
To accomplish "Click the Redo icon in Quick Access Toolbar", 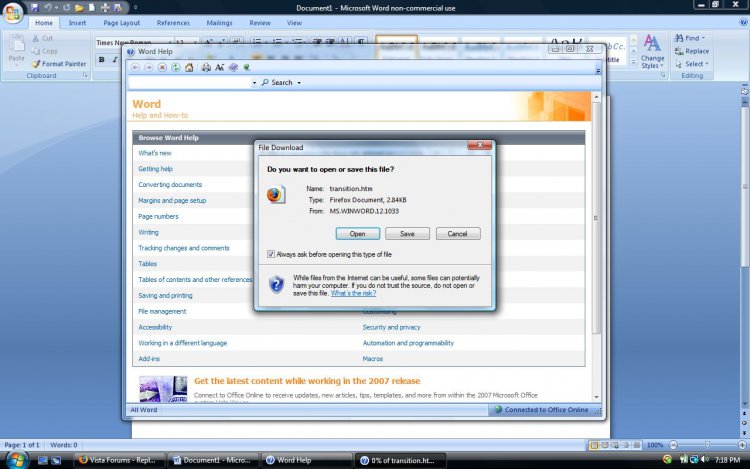I will pos(66,8).
